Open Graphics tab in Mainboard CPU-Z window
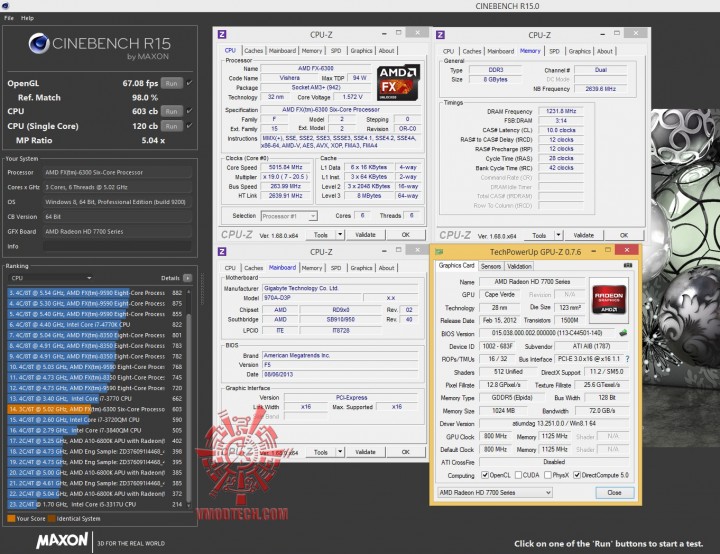The height and width of the screenshot is (554, 720). pyautogui.click(x=361, y=268)
